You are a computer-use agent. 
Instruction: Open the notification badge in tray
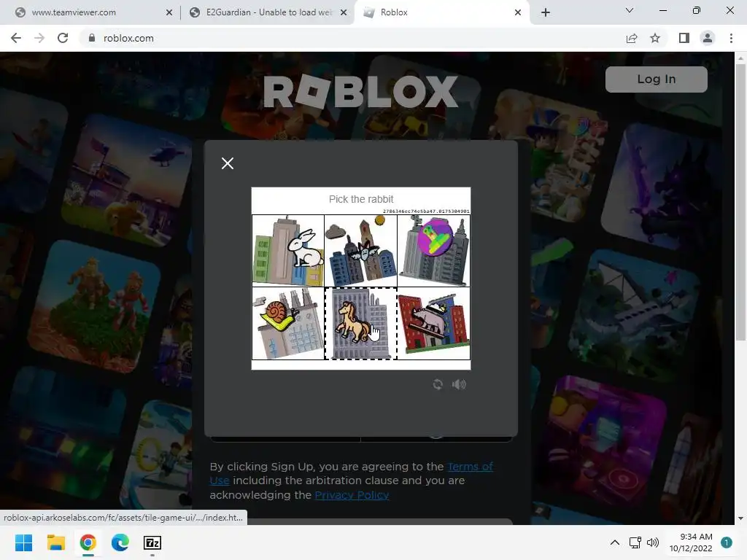coord(726,542)
